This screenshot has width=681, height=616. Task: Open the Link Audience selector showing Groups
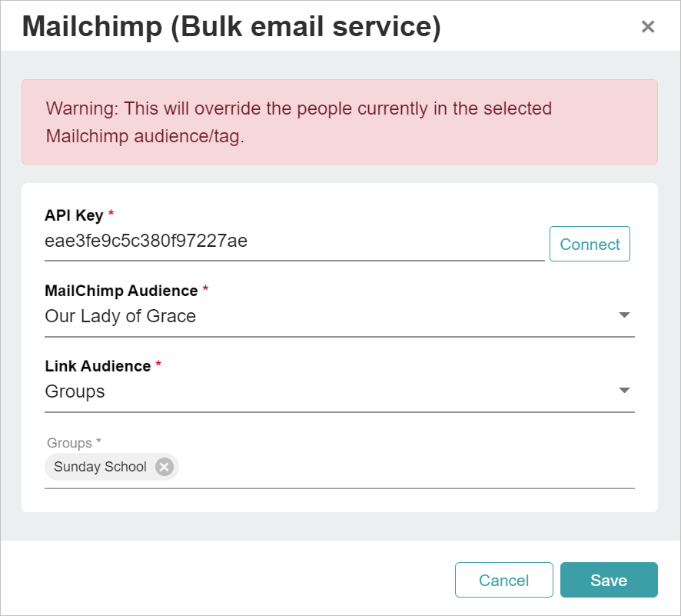coord(624,390)
